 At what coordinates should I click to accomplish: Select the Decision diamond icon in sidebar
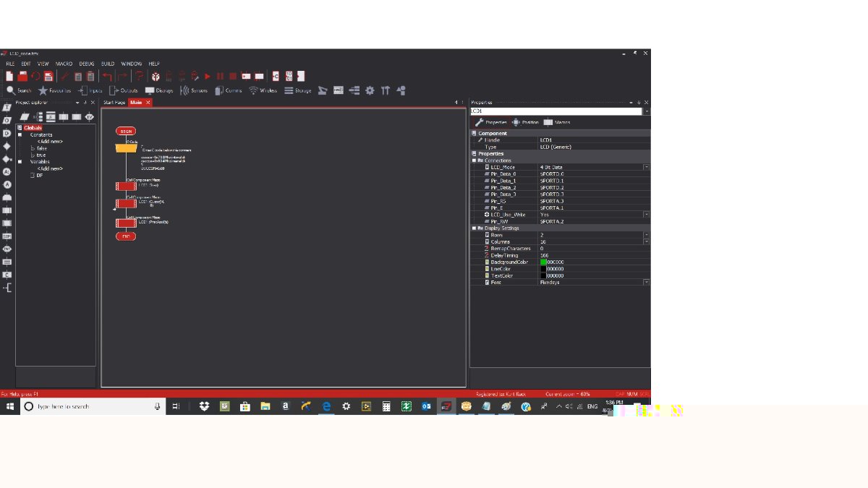point(7,146)
